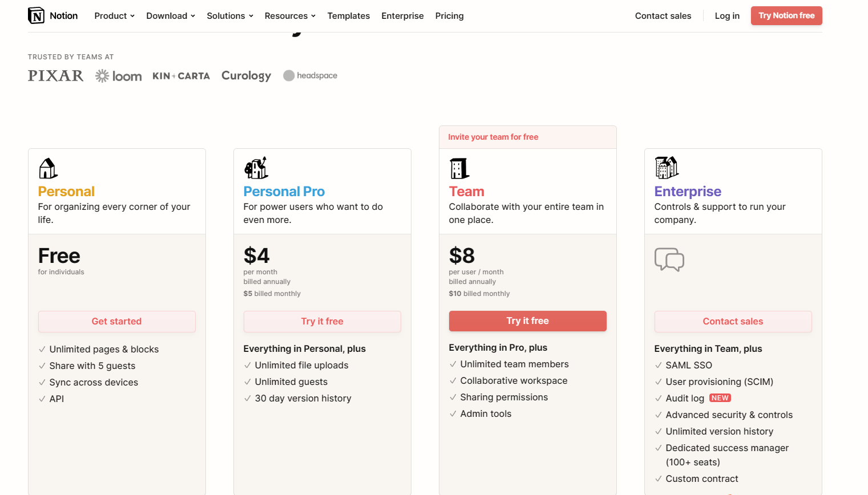Click the Loom logo
Screen dimensions: 868x495
point(118,76)
